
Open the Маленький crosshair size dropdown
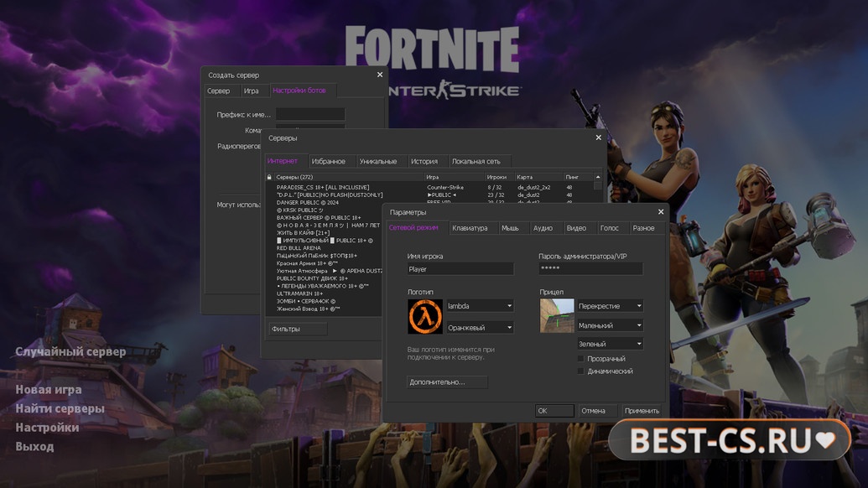tap(610, 325)
